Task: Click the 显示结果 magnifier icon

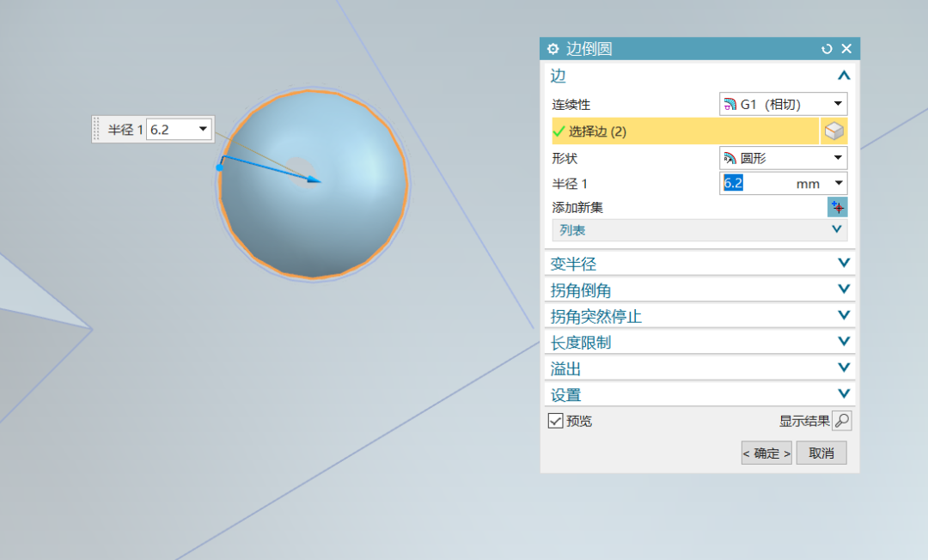Action: 841,420
